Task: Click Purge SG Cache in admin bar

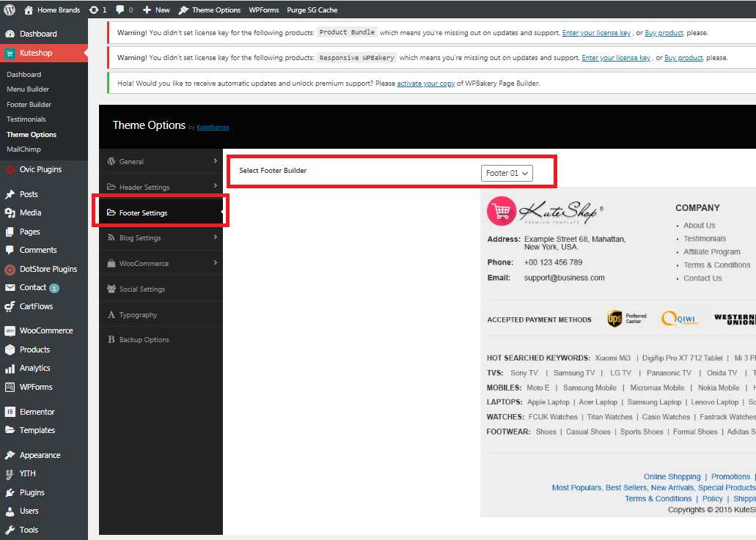Action: coord(312,10)
